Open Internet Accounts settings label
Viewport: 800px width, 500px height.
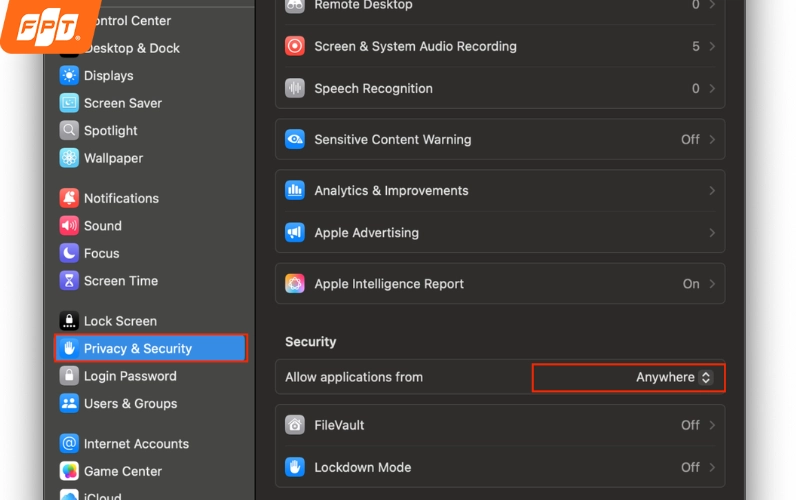tap(136, 444)
